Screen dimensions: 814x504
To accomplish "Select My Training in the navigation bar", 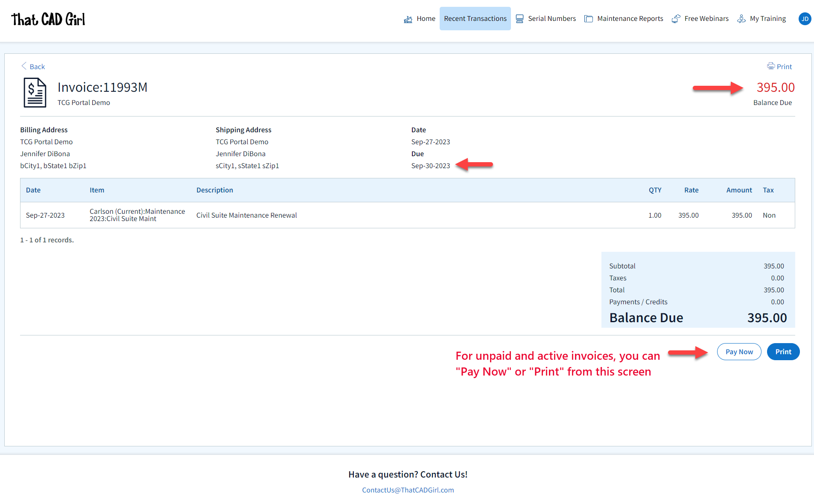I will tap(767, 18).
